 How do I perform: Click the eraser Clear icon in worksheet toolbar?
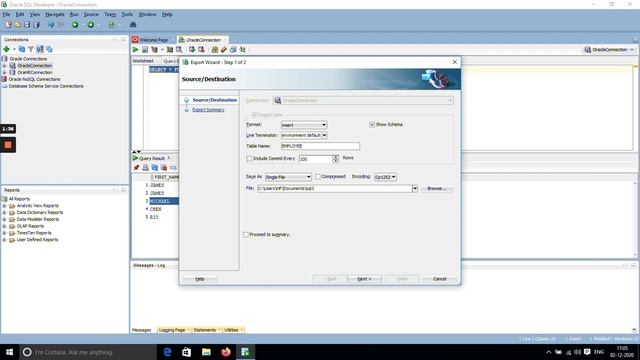coord(224,50)
